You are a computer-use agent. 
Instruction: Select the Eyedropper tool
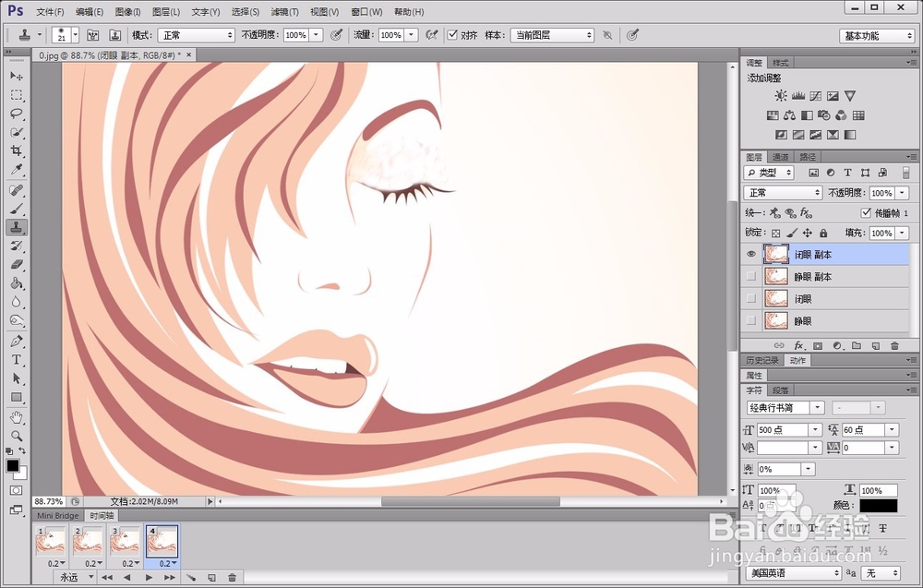click(17, 170)
